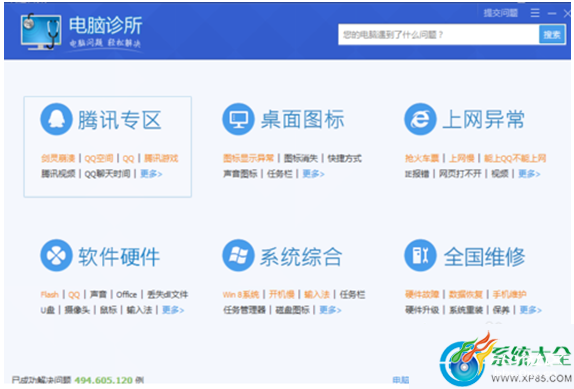Open the 系统综合 Windows logo icon
The image size is (574, 389).
point(238,255)
